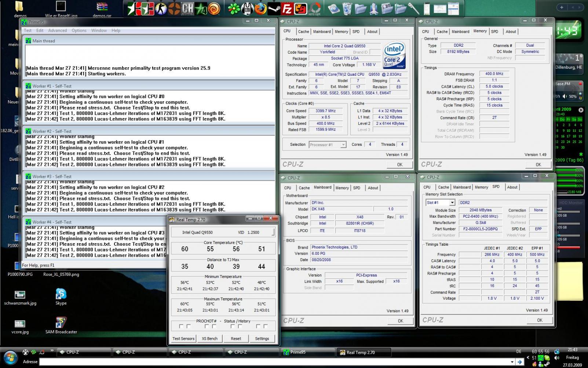Expand the taskbar address bar dropdown
The image size is (588, 368).
(x=512, y=362)
